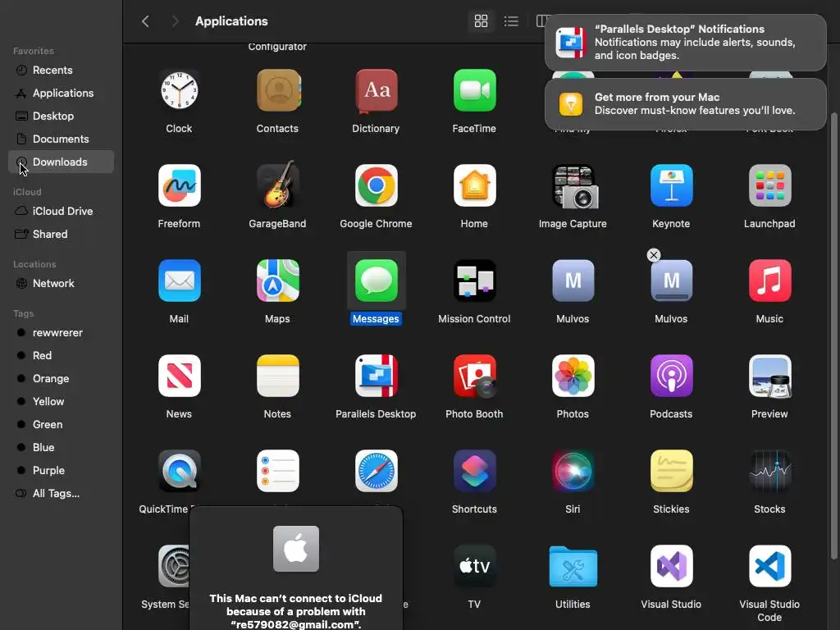Open the GarageBand guitar icon

pyautogui.click(x=277, y=185)
